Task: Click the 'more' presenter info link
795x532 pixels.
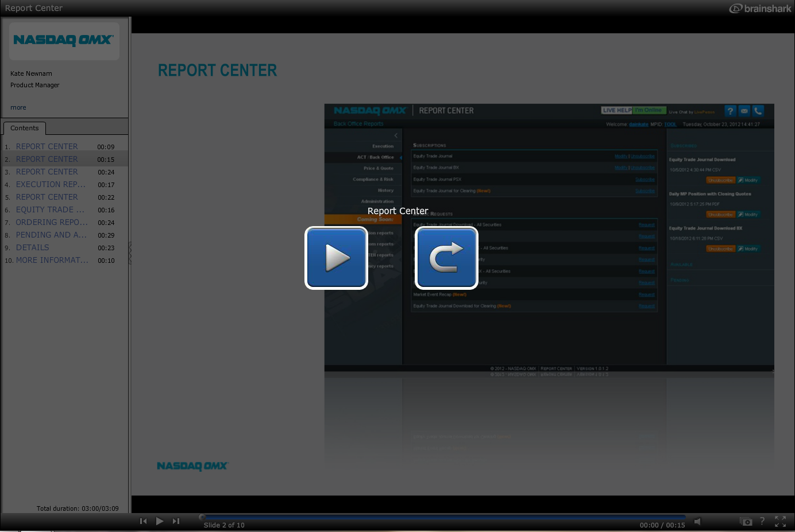Action: [18, 107]
